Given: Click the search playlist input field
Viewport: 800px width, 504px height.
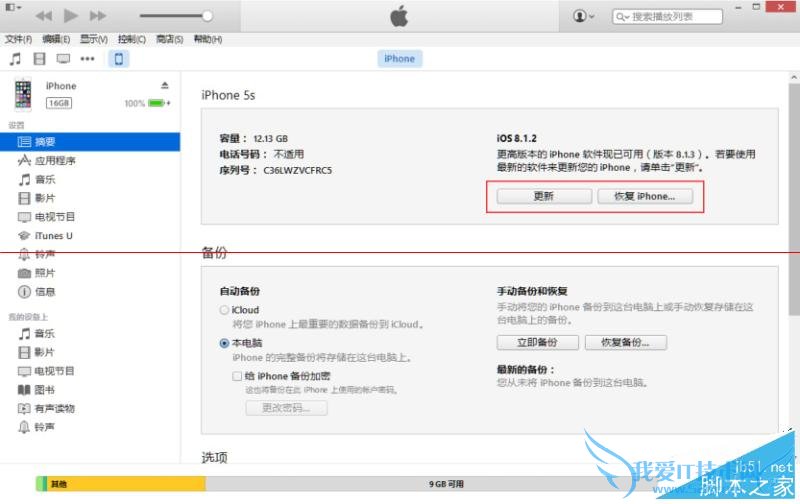Looking at the screenshot, I should pyautogui.click(x=667, y=17).
